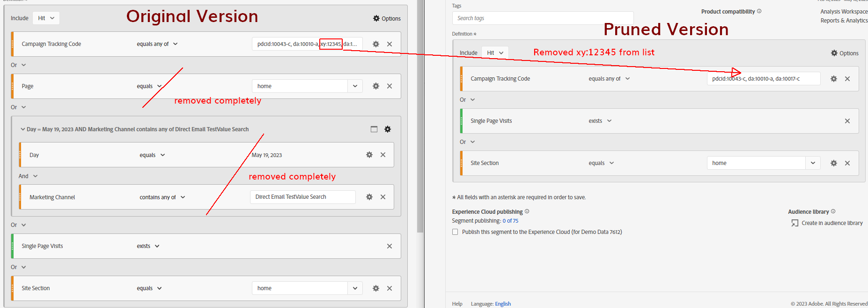Click Create in audience library icon
Screen dimensions: 868x308
794,223
